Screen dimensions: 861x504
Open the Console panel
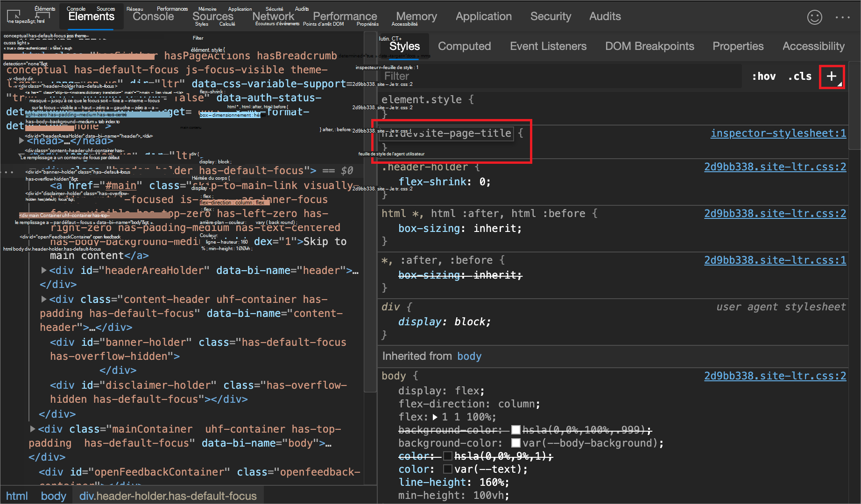coord(153,16)
